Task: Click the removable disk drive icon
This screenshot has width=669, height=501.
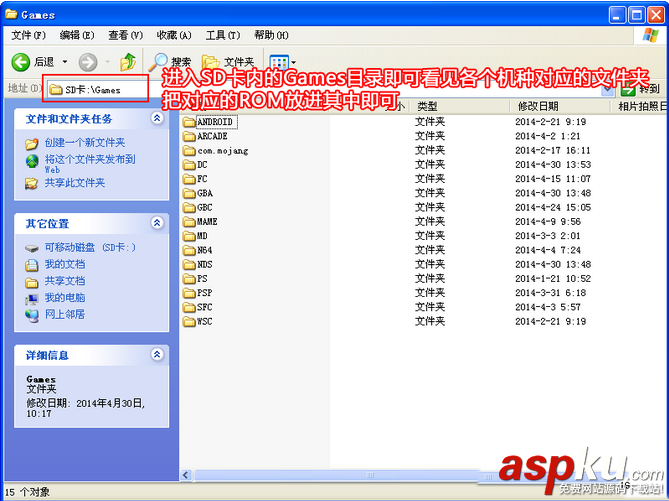Action: (32, 248)
